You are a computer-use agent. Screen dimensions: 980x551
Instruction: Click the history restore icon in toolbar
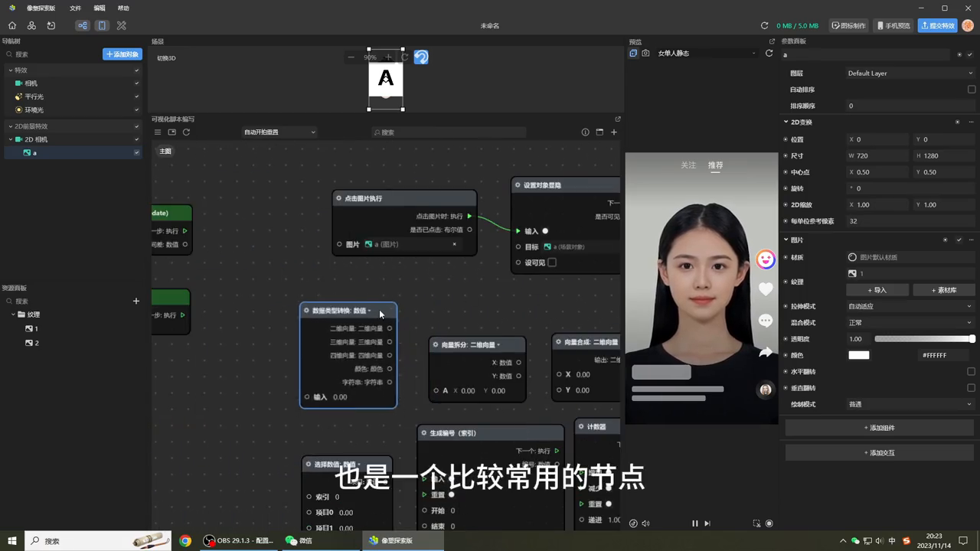[51, 25]
